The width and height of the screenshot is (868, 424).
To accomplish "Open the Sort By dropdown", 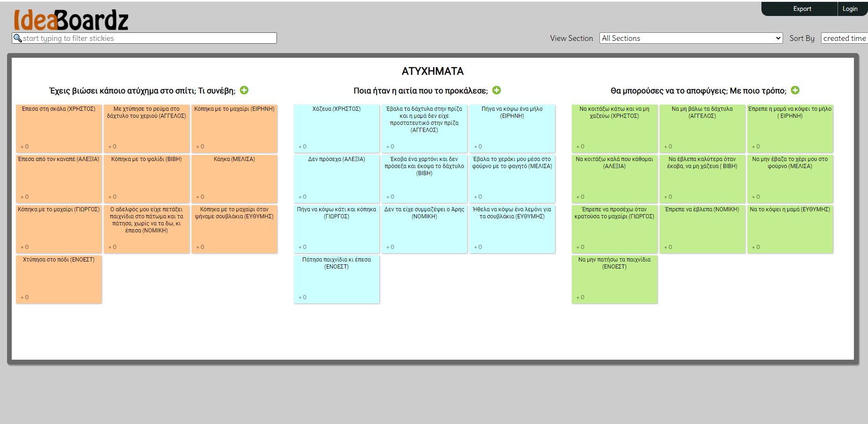I will (x=844, y=38).
